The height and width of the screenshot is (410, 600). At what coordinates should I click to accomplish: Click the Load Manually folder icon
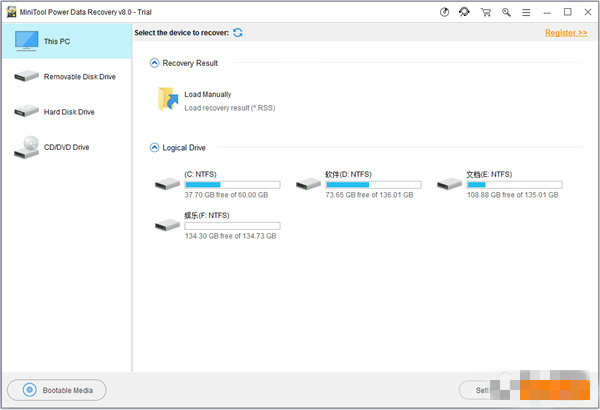168,99
